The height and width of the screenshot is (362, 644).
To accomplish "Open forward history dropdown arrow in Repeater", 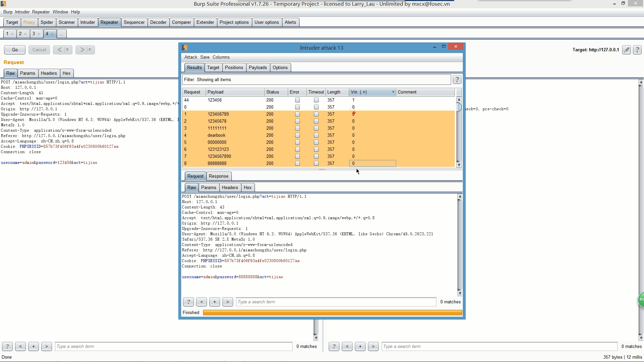I will [x=90, y=50].
